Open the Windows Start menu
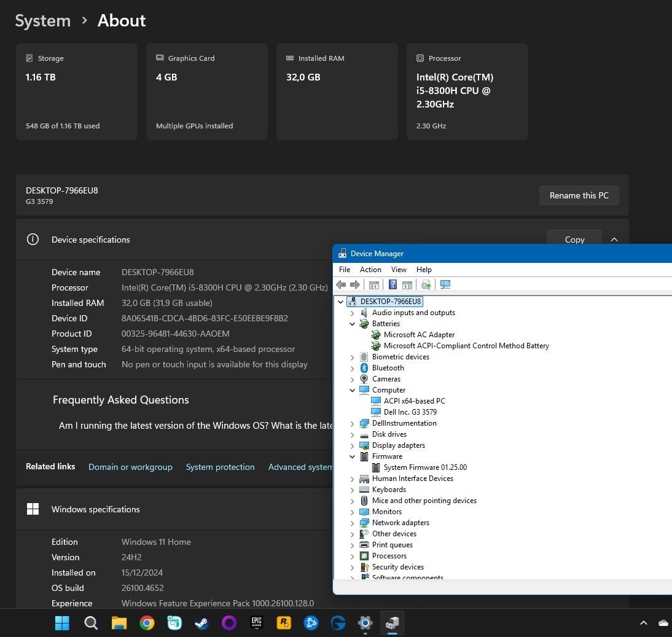 click(x=62, y=623)
